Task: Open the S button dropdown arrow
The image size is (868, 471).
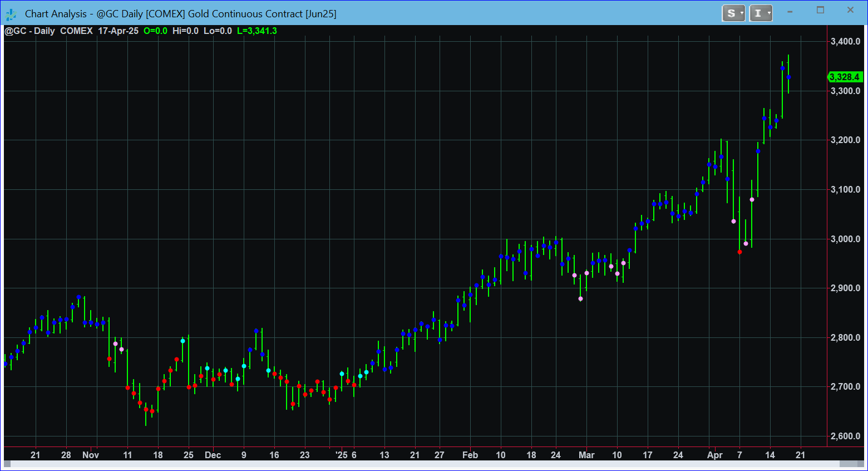Action: point(742,13)
